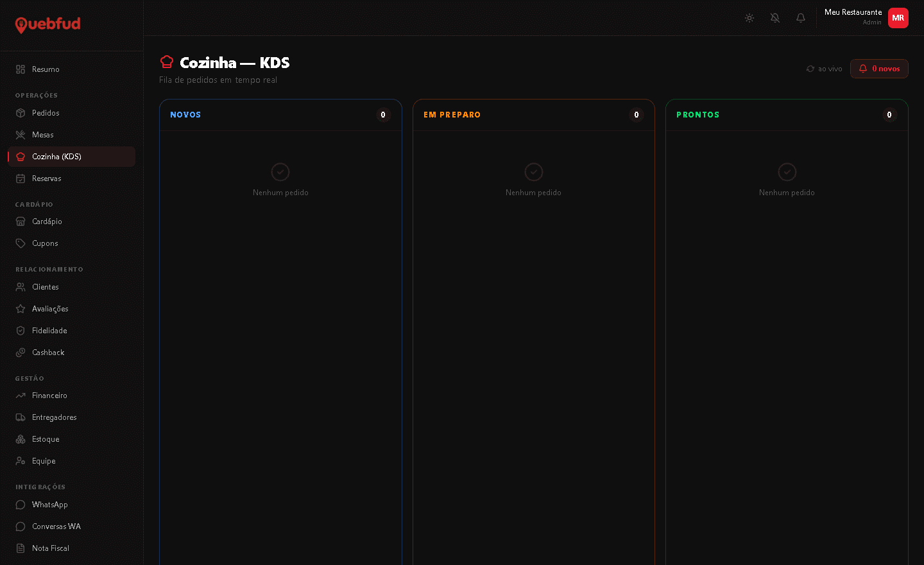Click the 'ao vivo' status text
This screenshot has height=565, width=924.
(x=830, y=69)
